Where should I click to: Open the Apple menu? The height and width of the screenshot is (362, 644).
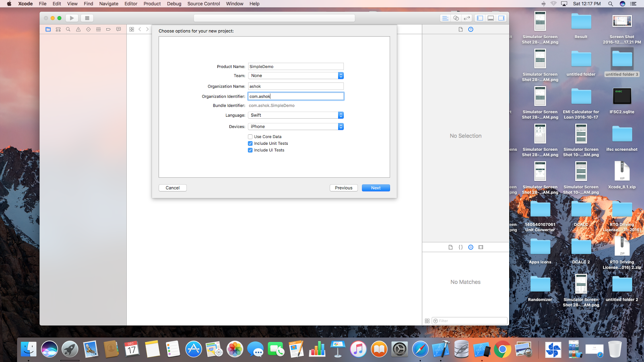(x=9, y=4)
